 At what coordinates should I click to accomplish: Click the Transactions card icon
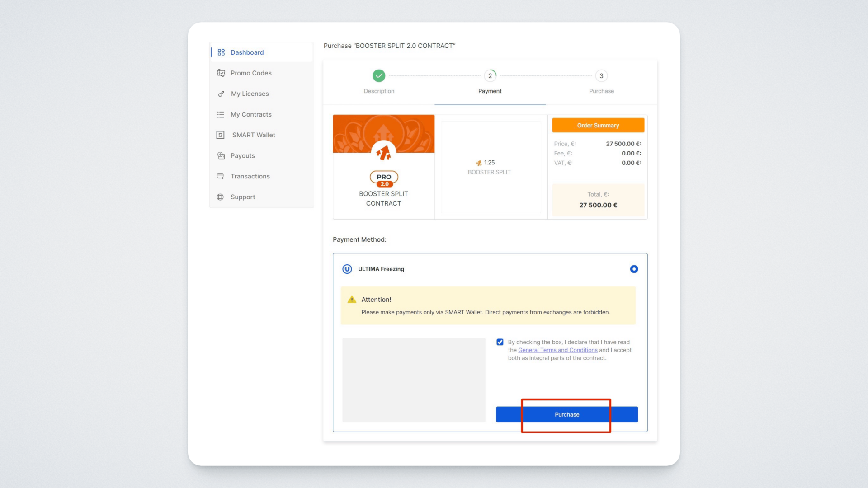(221, 176)
